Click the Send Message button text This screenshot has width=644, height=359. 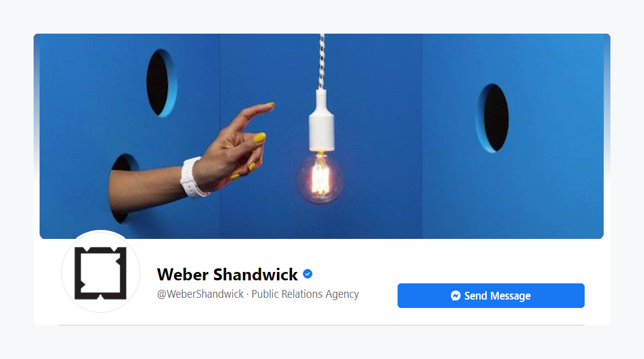pos(497,296)
